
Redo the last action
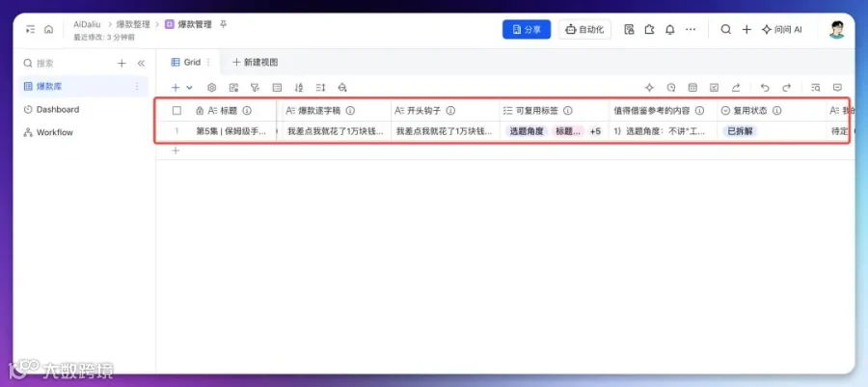tap(787, 88)
